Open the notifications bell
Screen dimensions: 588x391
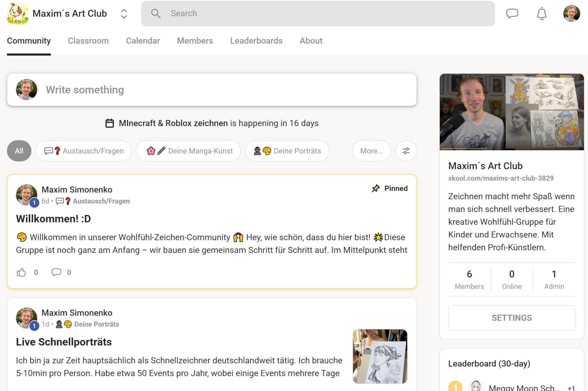(x=542, y=13)
